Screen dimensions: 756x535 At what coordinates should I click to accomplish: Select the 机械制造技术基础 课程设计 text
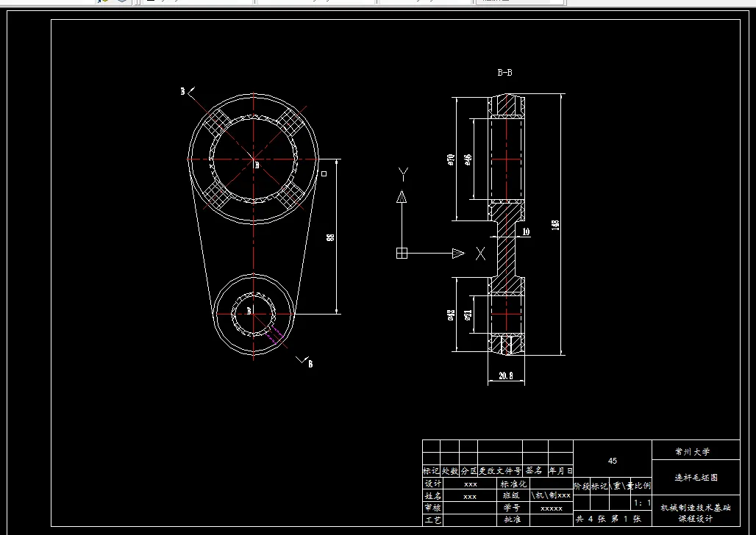(695, 513)
